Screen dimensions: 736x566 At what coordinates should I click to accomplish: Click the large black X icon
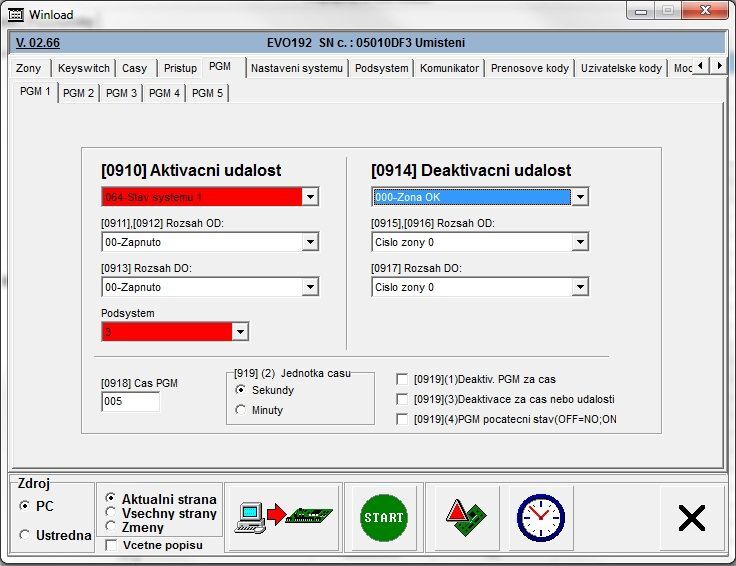[691, 517]
